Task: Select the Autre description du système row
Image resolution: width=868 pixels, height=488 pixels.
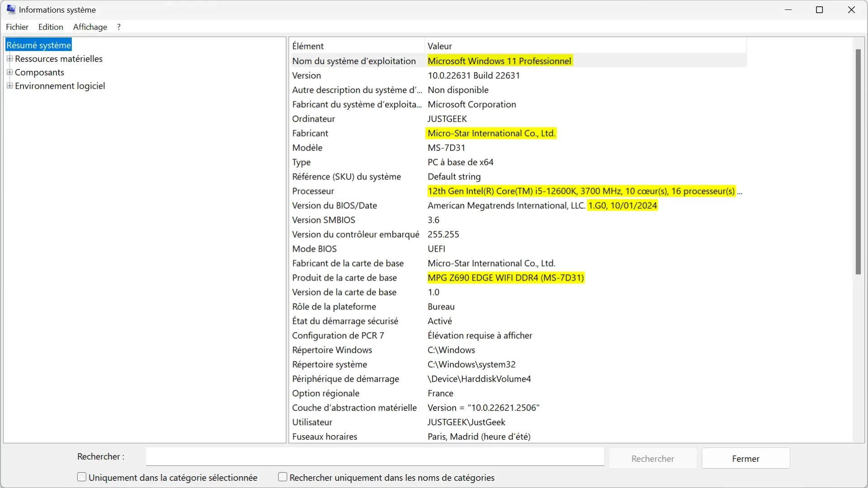Action: point(518,90)
